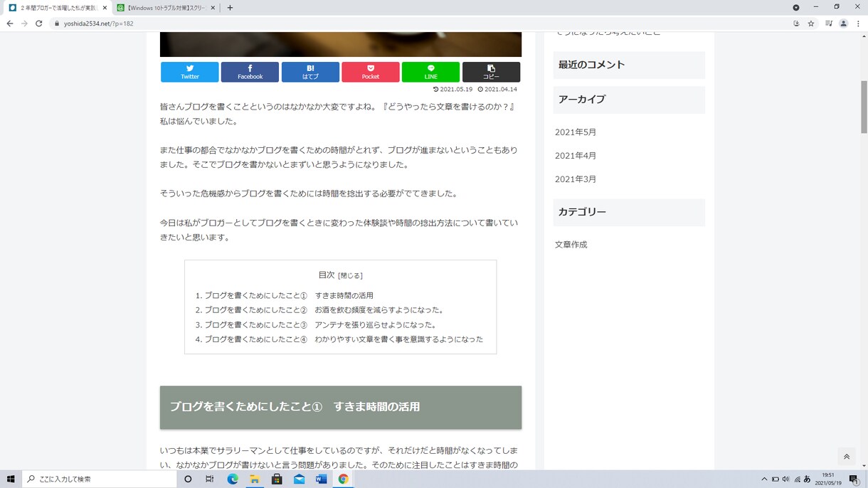This screenshot has height=488, width=868.
Task: Open the clock showing 19:51
Action: pyautogui.click(x=828, y=479)
